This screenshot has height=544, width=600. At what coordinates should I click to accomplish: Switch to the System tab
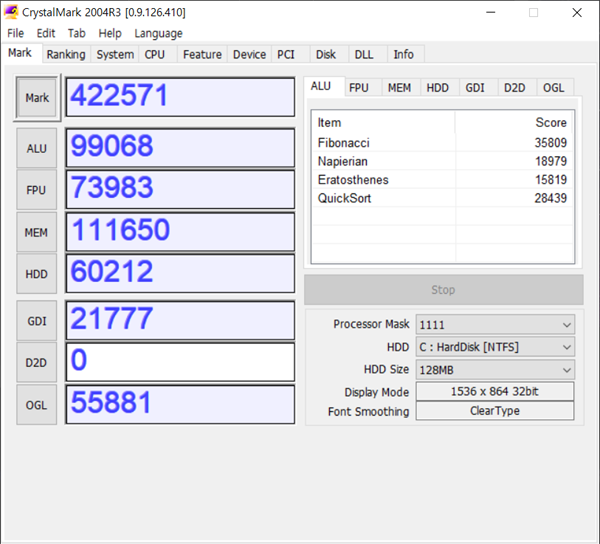[115, 54]
